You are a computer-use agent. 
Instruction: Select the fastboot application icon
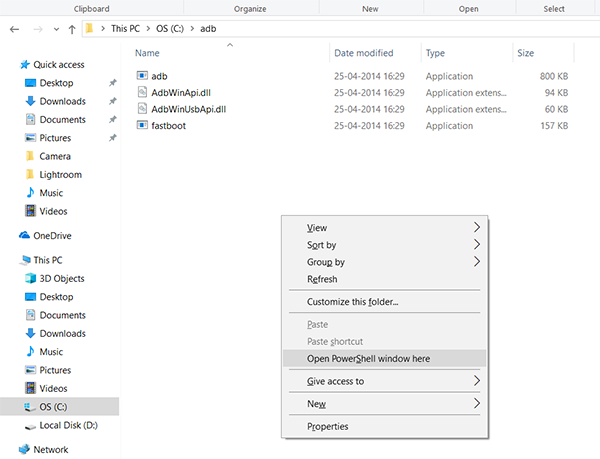tap(142, 125)
